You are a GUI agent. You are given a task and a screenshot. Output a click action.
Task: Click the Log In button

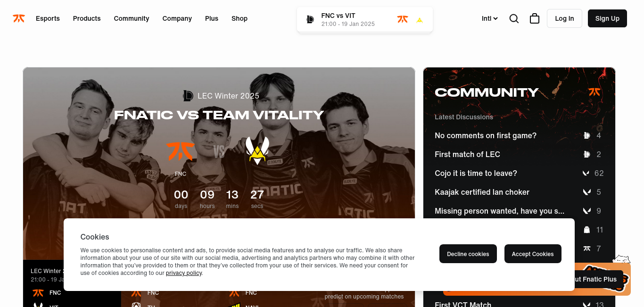[x=564, y=18]
